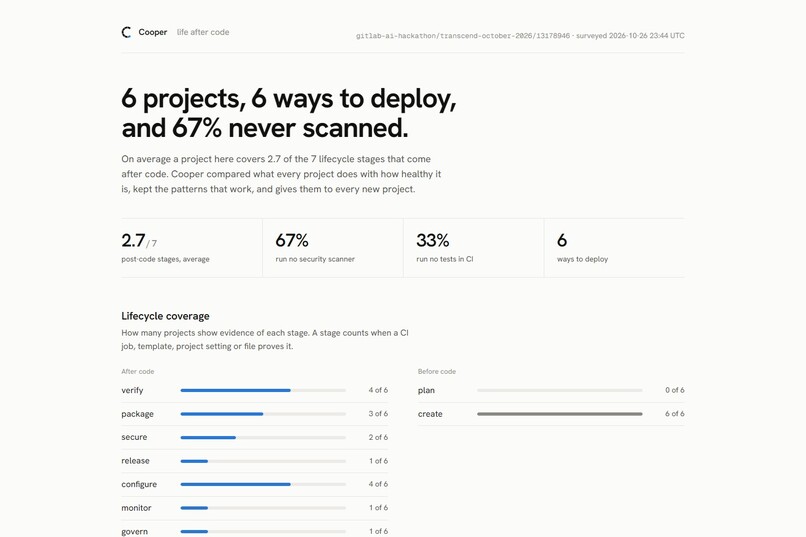Click the 'Before code' column label

point(437,372)
